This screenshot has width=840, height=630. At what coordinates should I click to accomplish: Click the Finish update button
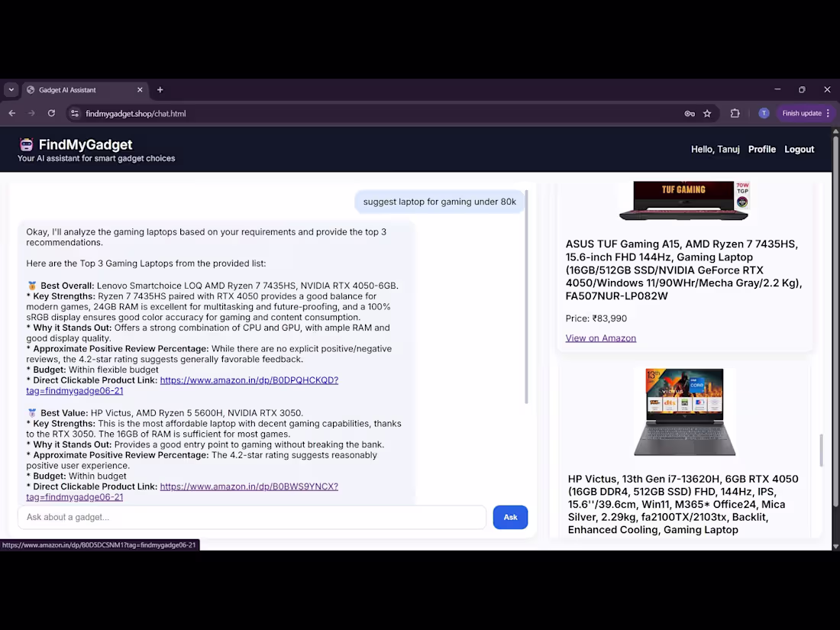801,113
